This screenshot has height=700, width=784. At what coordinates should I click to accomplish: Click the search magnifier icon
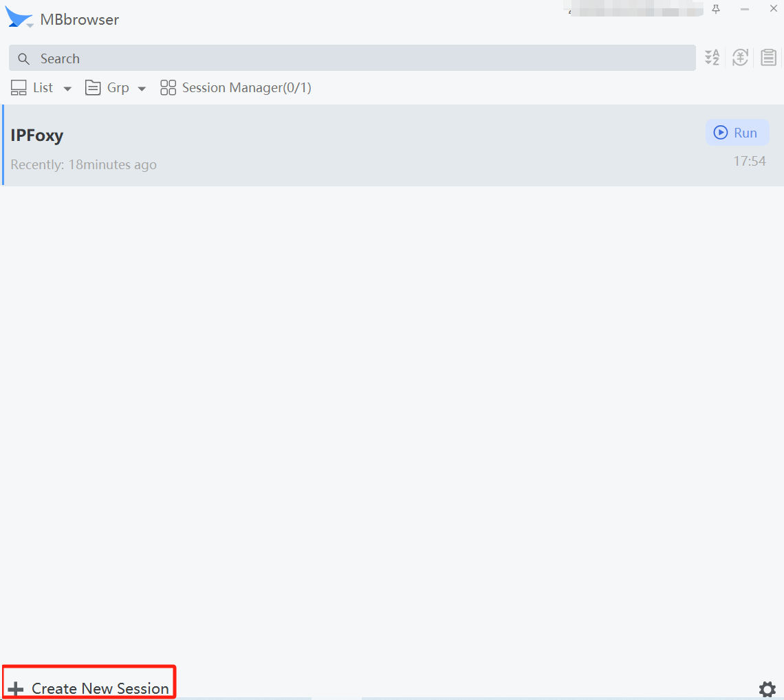coord(23,58)
